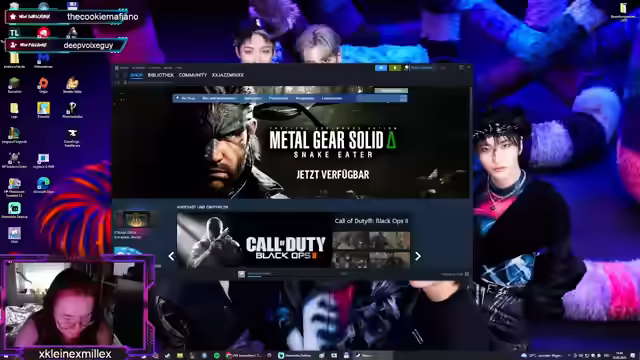
Task: Open the CurseForge desktop icon
Action: (x=72, y=137)
